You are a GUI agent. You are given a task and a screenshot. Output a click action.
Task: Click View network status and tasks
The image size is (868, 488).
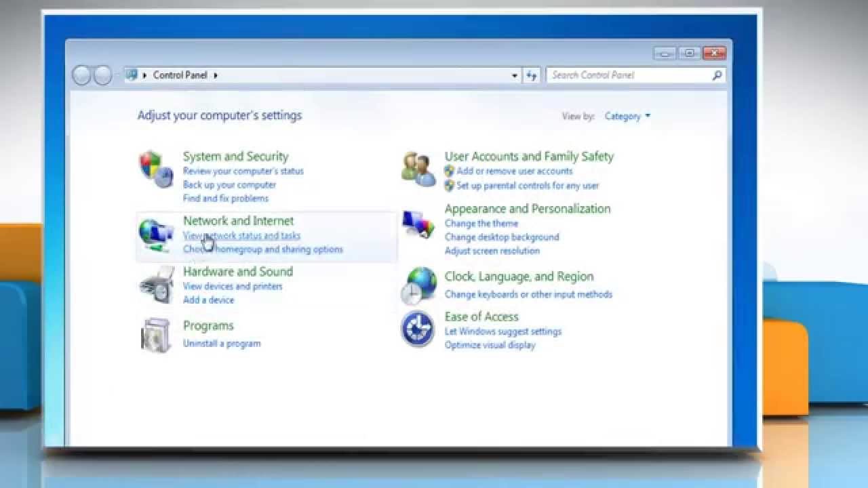(x=241, y=235)
